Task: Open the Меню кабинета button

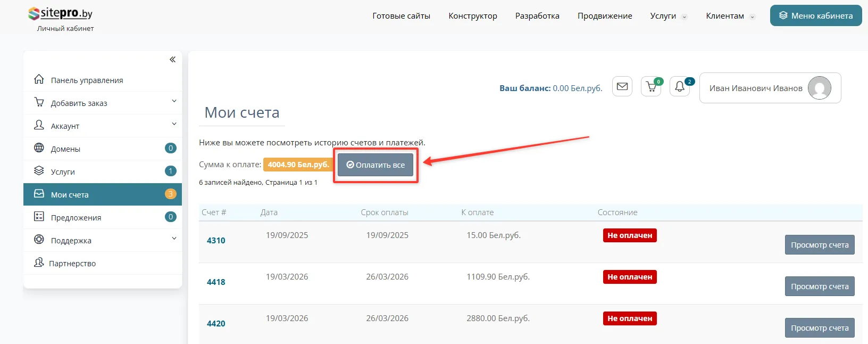Action: (815, 16)
